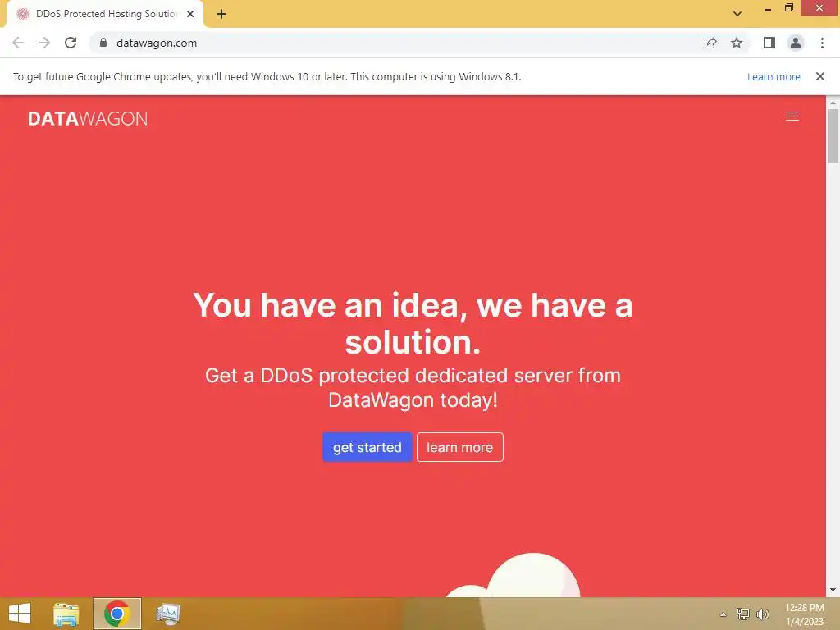Click text 'DataWagon today!'
The height and width of the screenshot is (630, 840).
click(413, 400)
